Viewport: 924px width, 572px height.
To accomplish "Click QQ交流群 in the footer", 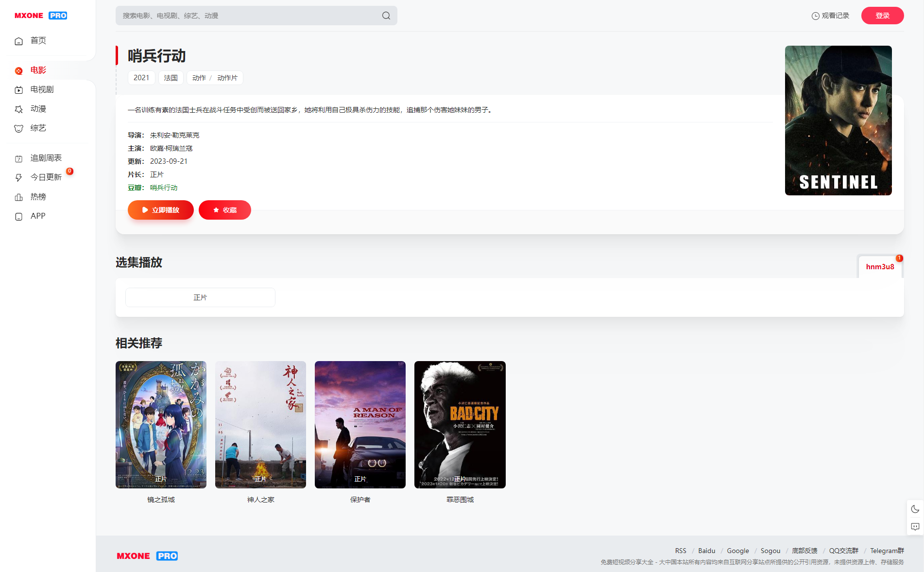I will pos(843,551).
